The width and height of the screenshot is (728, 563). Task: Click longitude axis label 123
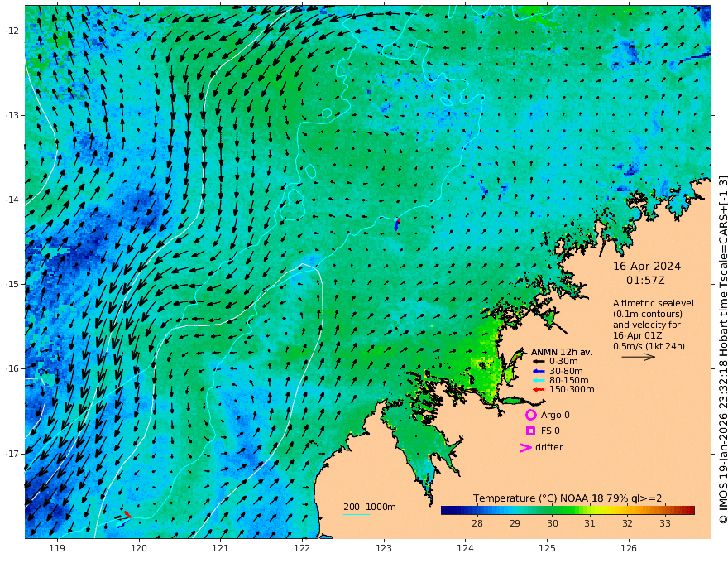[384, 549]
